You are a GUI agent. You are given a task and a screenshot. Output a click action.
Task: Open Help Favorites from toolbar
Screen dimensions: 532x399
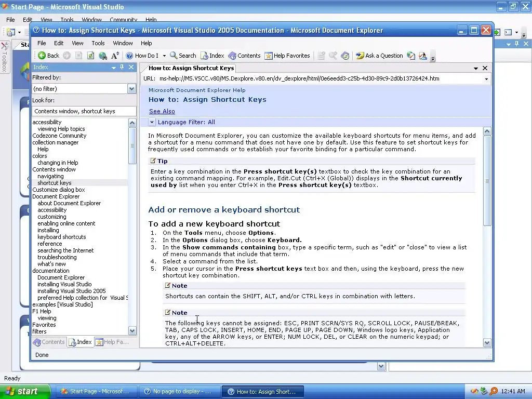coord(287,56)
